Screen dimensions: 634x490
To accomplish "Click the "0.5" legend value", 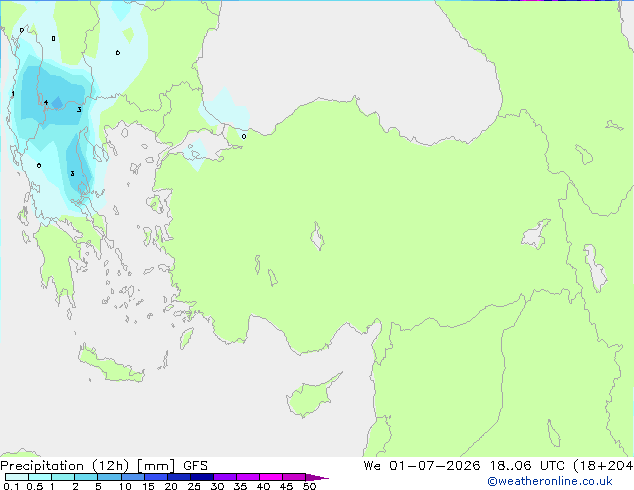I will coord(35,486).
